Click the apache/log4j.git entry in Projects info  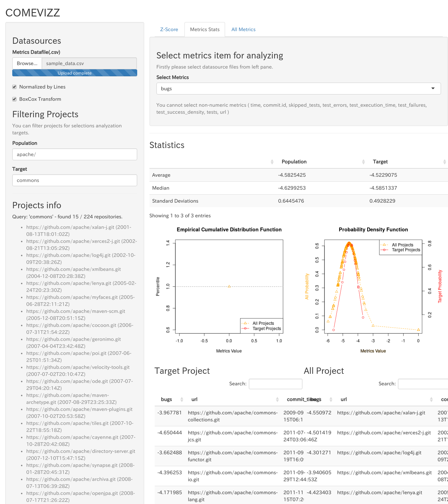[x=81, y=259]
